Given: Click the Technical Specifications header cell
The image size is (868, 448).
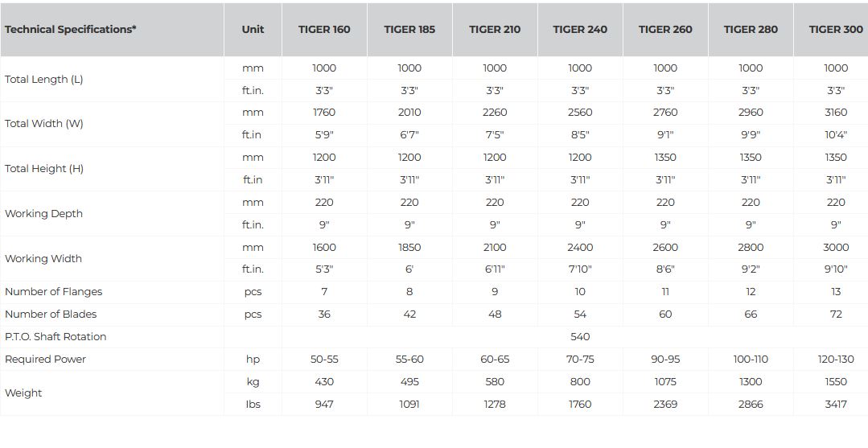Looking at the screenshot, I should click(x=71, y=30).
